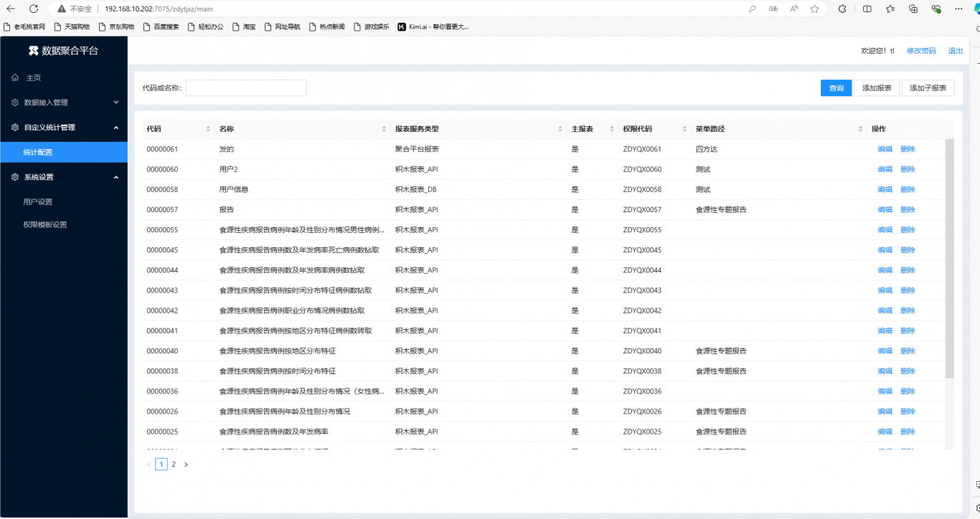Collapse the 自定义统计管理 menu chevron
This screenshot has width=980, height=519.
pos(116,128)
